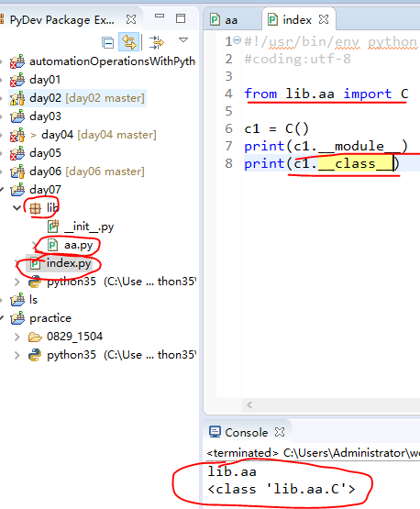Screen dimensions: 420x509
Task: Switch to the aa editor tab
Action: pyautogui.click(x=231, y=20)
